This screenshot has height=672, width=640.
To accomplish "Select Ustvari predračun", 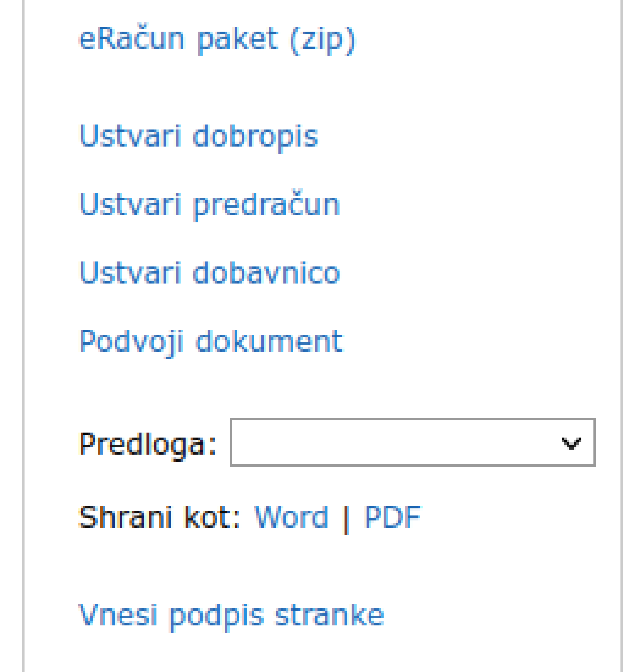I will click(x=209, y=205).
